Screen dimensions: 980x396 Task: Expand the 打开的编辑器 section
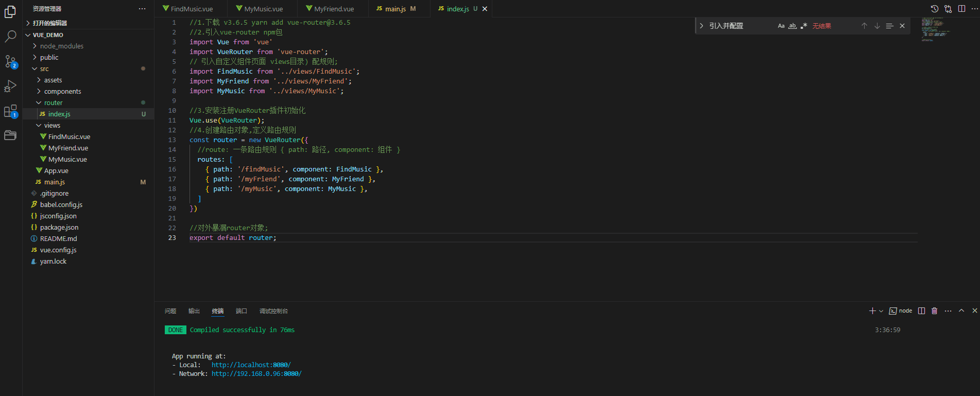(88, 23)
